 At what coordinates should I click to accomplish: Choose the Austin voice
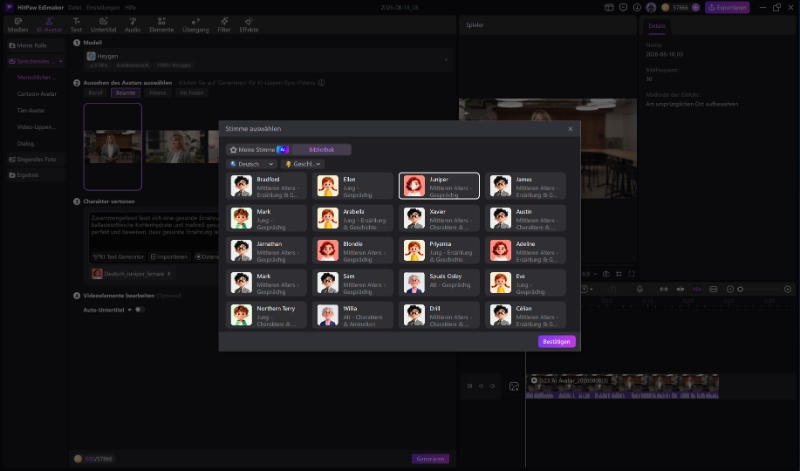click(x=526, y=218)
